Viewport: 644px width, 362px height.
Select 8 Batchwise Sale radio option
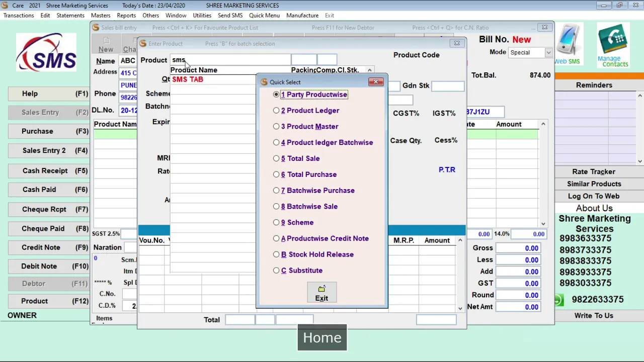tap(276, 207)
